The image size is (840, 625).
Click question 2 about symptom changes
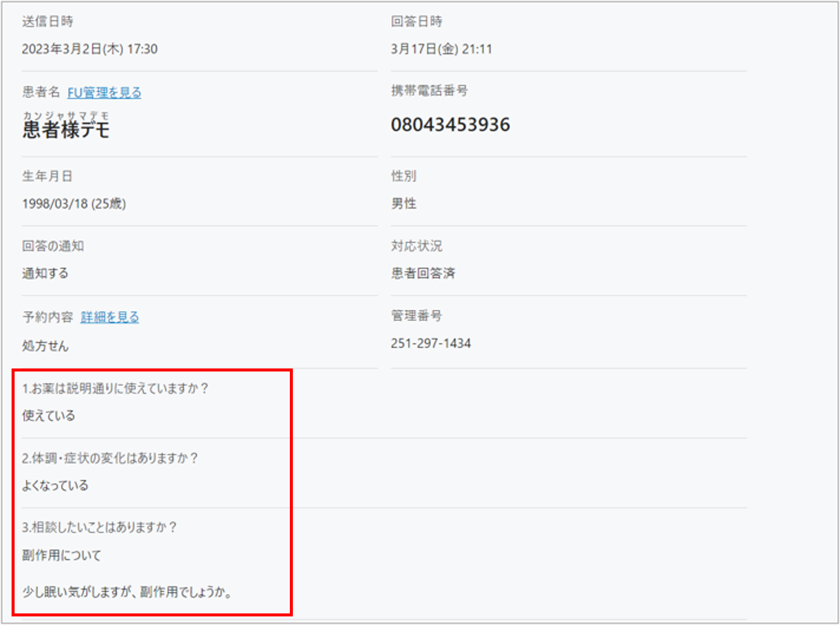[x=110, y=458]
